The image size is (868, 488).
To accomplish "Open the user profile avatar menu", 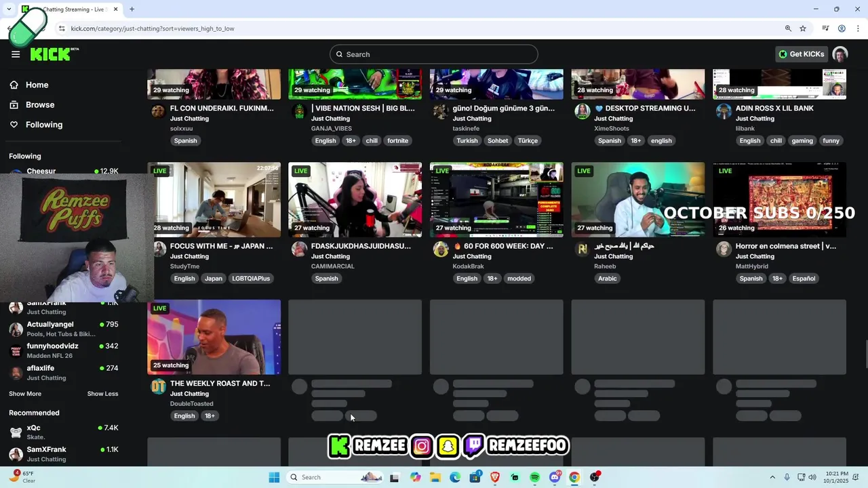I will (840, 54).
